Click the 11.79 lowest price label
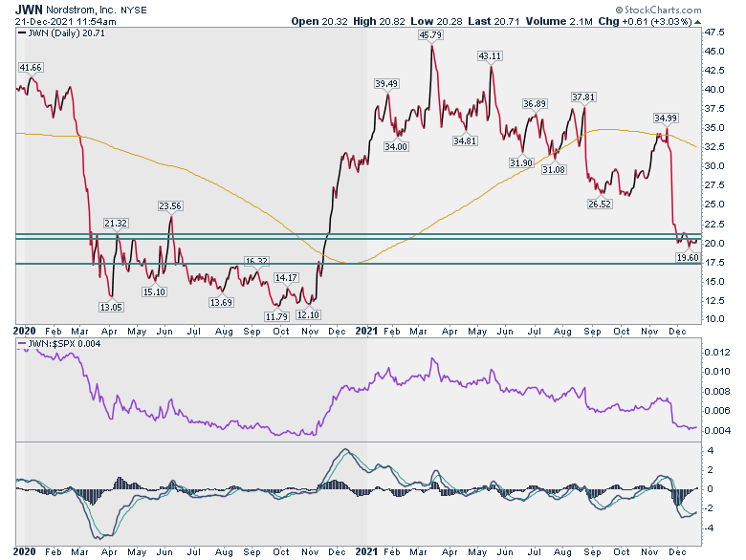This screenshot has height=560, width=746. 276,316
